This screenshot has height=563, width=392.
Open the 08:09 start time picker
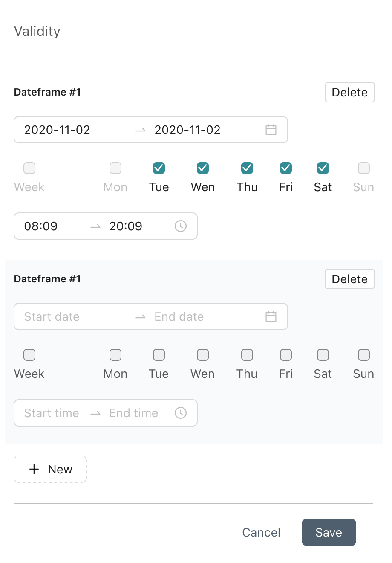tap(41, 226)
